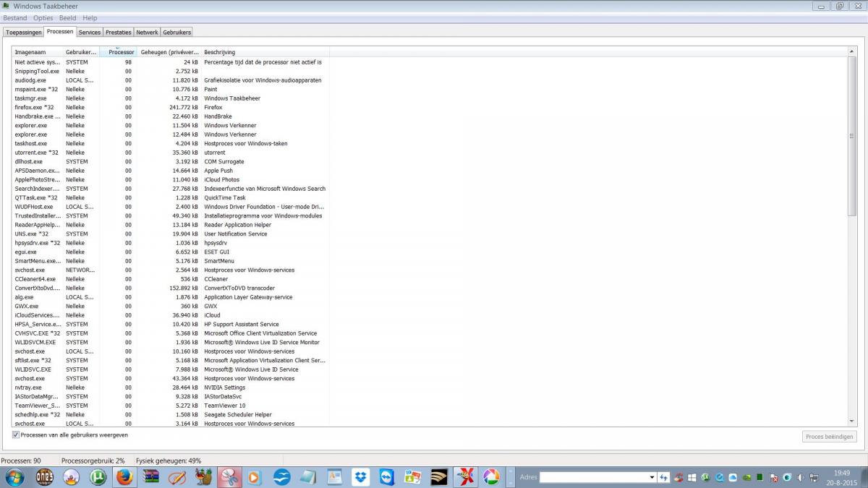Click the Get Windows 10 tray icon
Image resolution: width=868 pixels, height=488 pixels.
click(692, 478)
